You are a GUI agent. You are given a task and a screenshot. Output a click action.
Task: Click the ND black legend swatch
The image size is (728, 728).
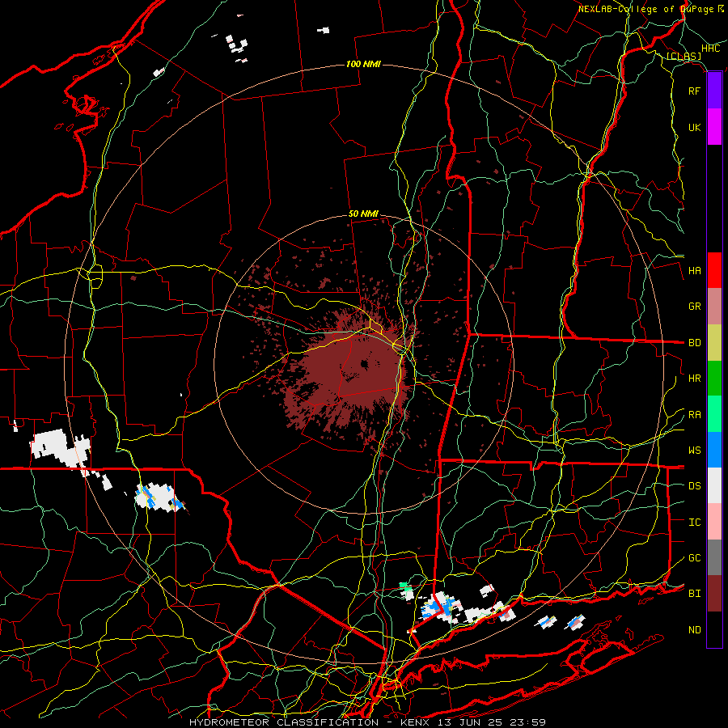[x=714, y=629]
